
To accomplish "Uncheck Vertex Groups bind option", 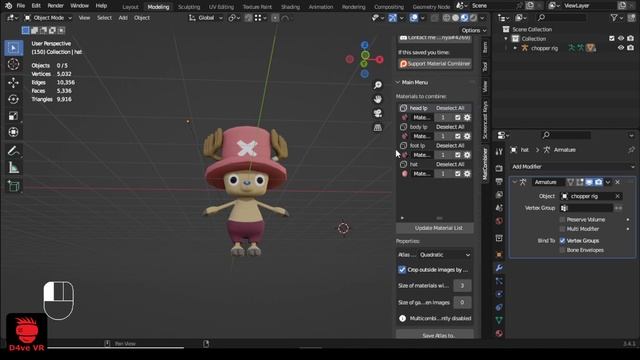I will 562,241.
